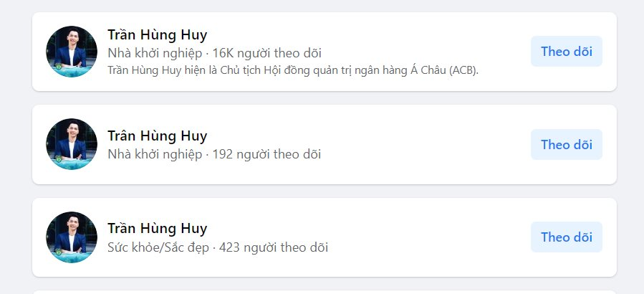Open the profile picture of the 16K-follower page
Screen dimensions: 644x294
click(x=72, y=52)
